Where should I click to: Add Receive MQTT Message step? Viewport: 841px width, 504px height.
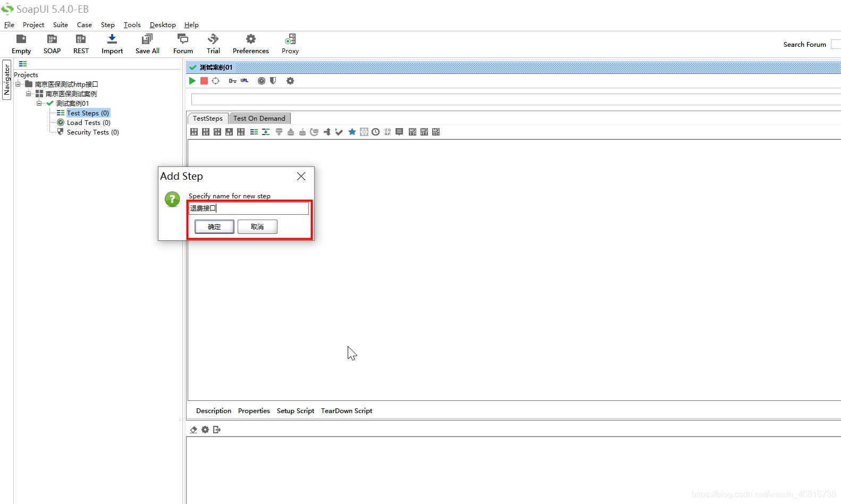tap(424, 132)
